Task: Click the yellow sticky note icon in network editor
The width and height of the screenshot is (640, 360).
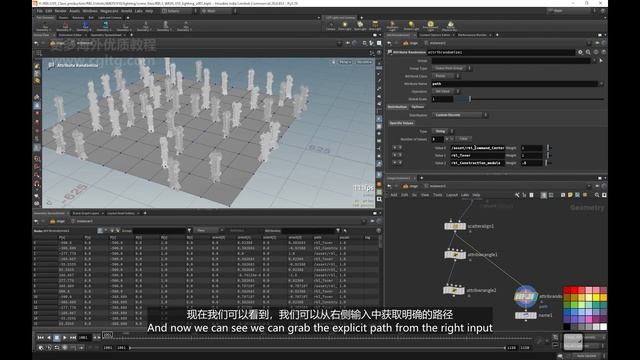Action: [x=570, y=195]
